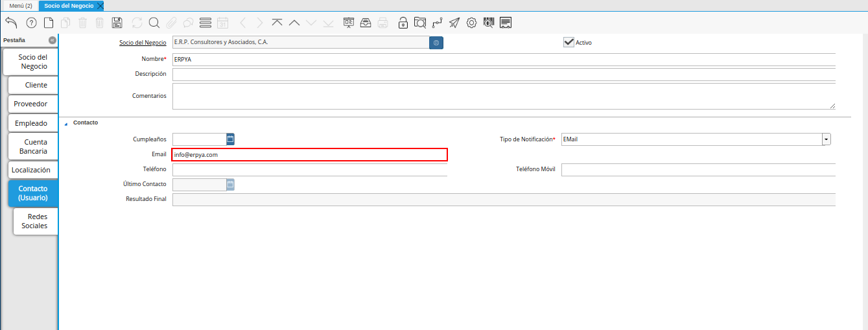Uncheck the Activo checkbox
Viewport: 868px width, 330px height.
click(569, 42)
